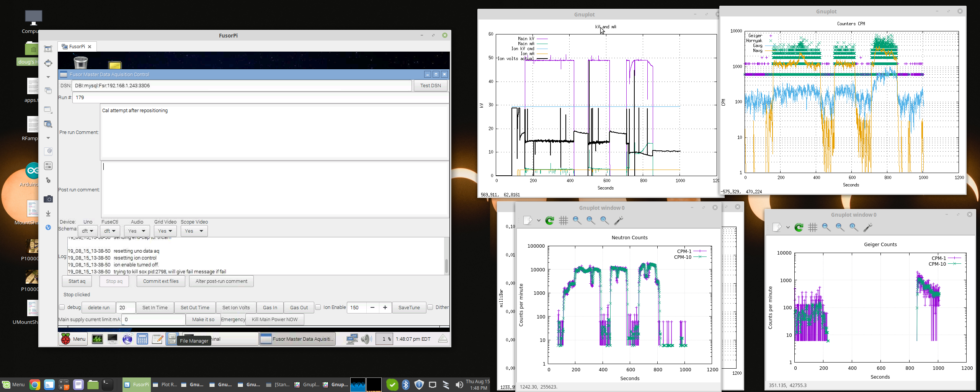Viewport: 980px width, 392px height.
Task: Zoom out icon in Geiger Counts gnuplot toolbar
Action: pos(826,227)
